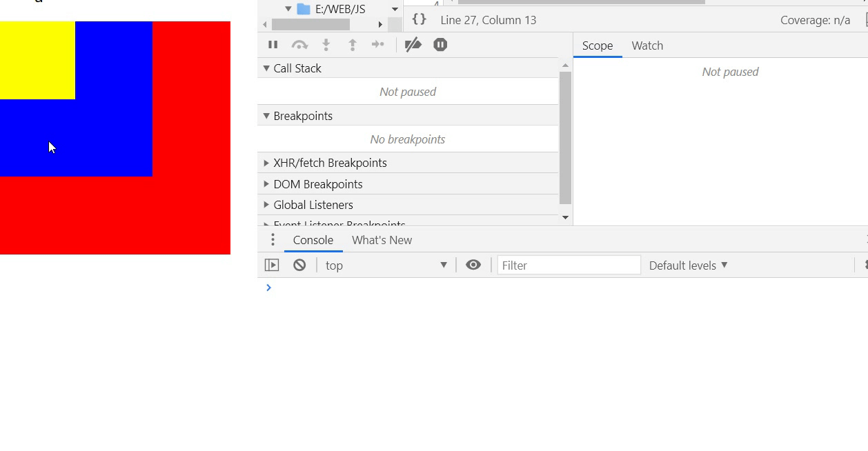Click the console Filter input field

[569, 265]
